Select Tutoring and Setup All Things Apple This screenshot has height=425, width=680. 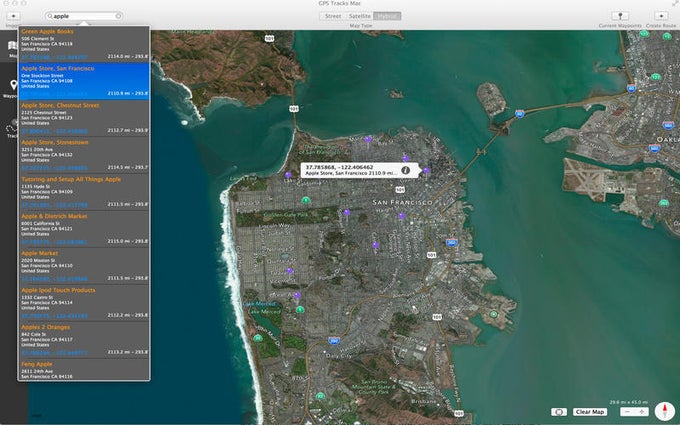point(84,192)
